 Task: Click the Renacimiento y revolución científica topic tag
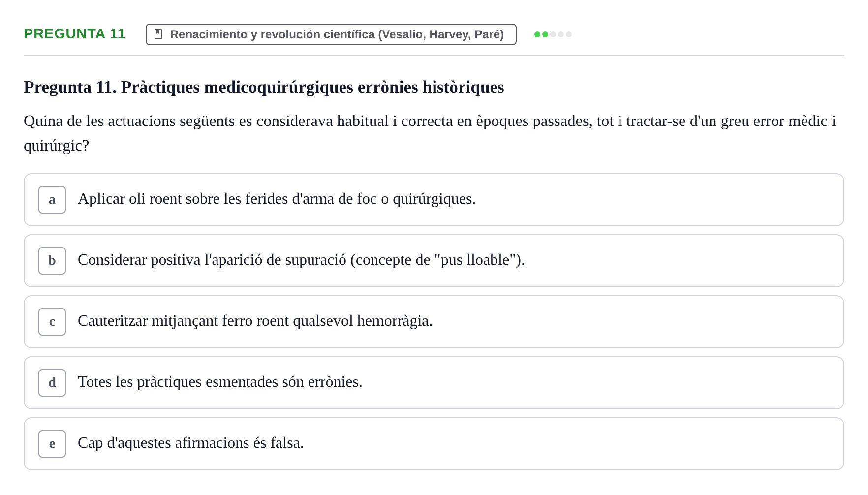click(x=331, y=34)
